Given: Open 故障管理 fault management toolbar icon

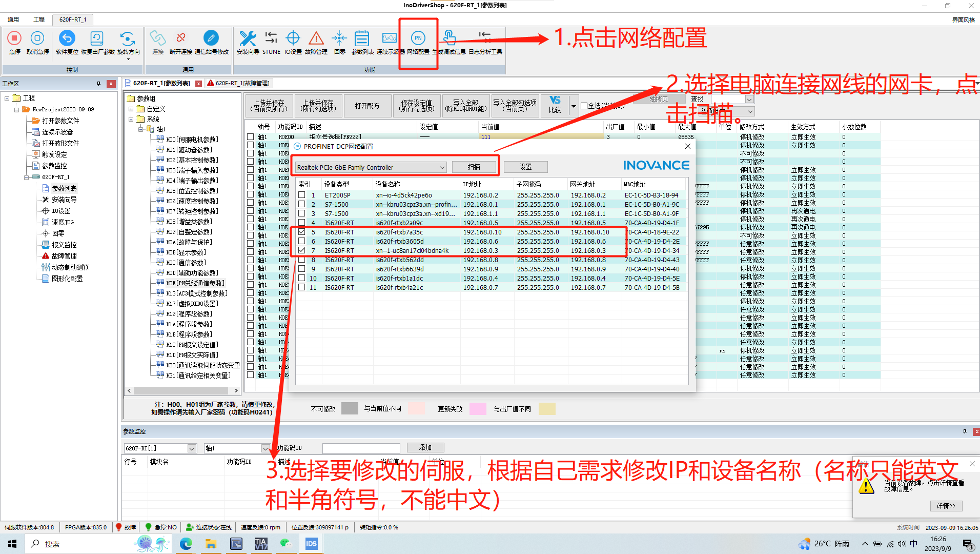Looking at the screenshot, I should tap(316, 38).
